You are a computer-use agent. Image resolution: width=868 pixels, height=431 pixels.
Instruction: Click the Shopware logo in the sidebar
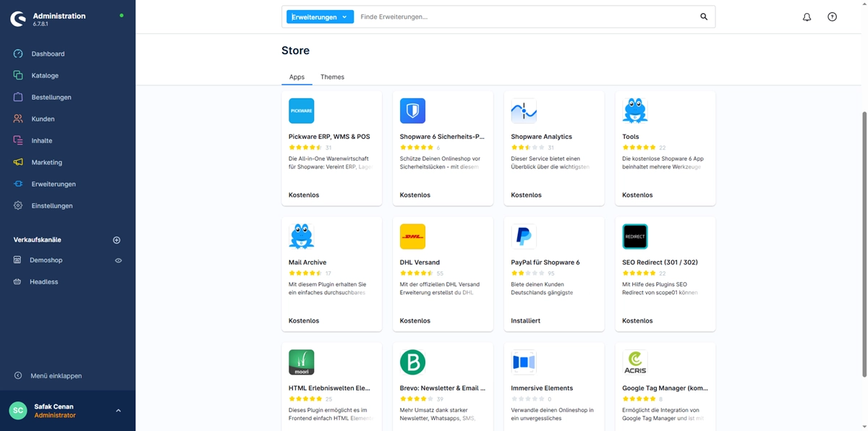(19, 18)
